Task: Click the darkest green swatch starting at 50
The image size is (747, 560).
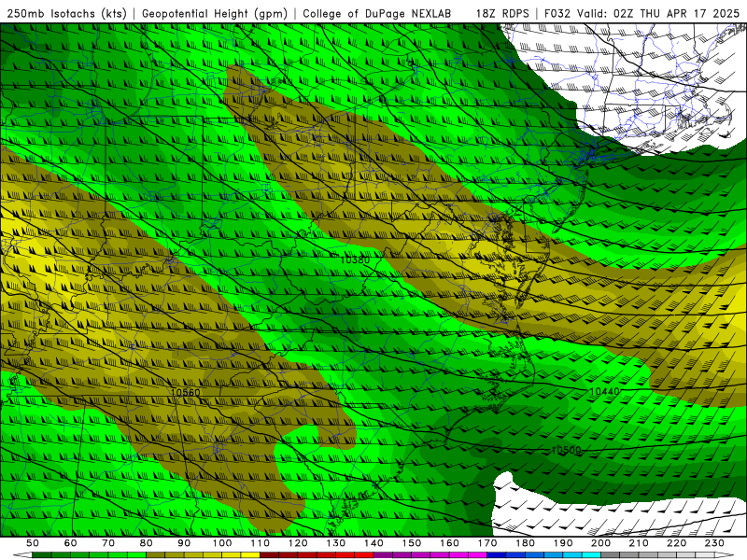Action: (x=42, y=555)
